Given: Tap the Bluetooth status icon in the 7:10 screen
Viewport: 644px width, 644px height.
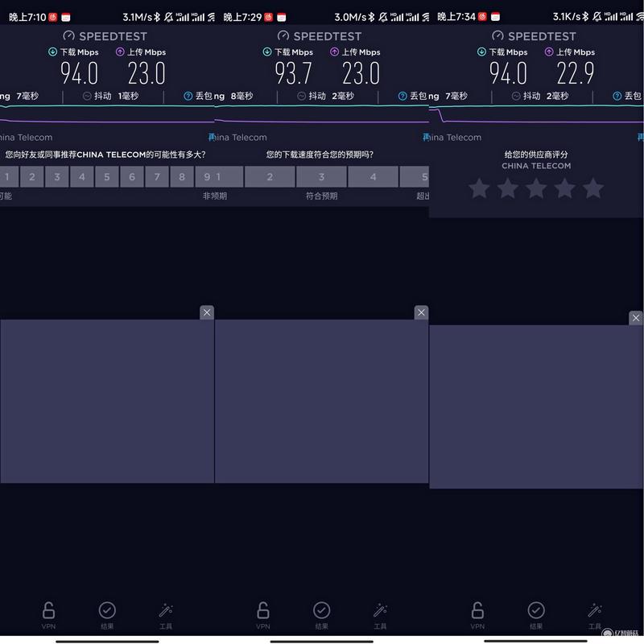Looking at the screenshot, I should pos(157,17).
